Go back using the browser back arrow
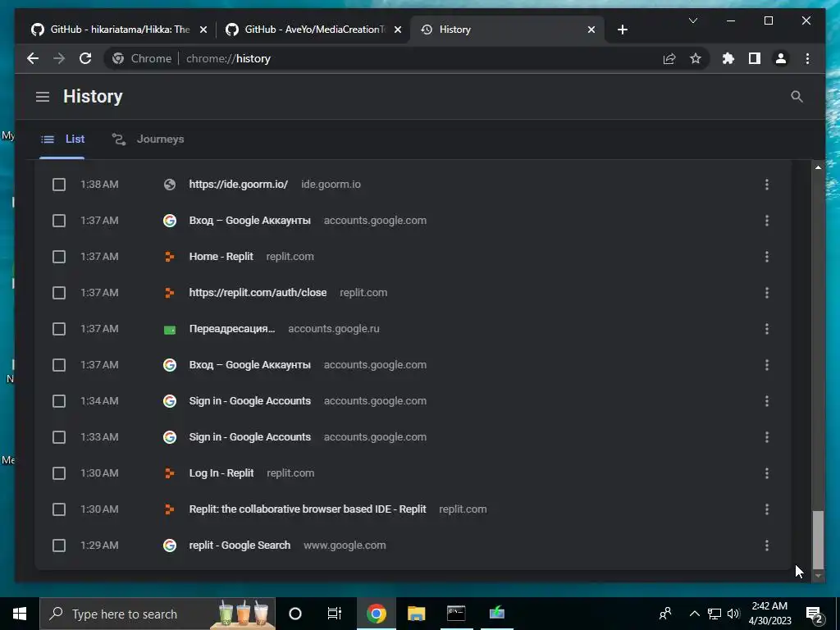The image size is (840, 630). [33, 58]
